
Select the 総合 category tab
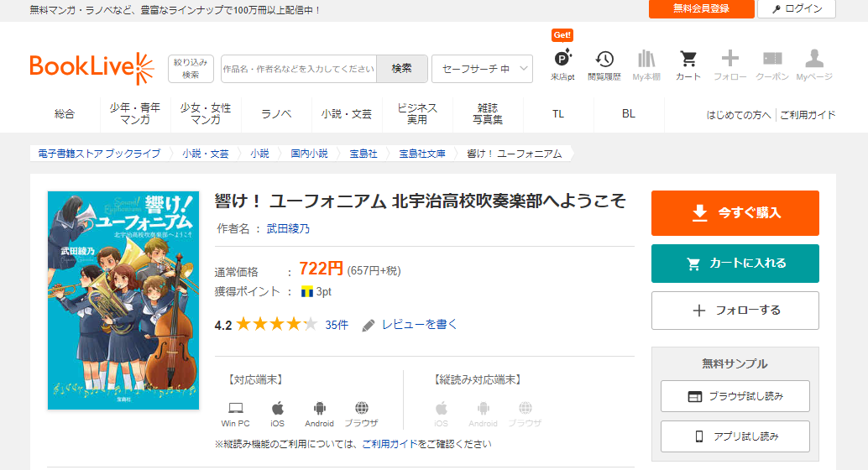(x=65, y=114)
